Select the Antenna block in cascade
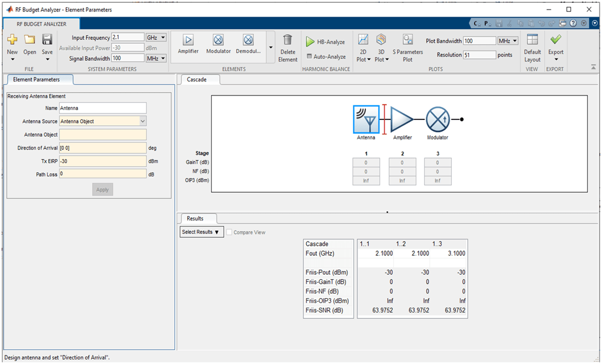Screen dimensions: 601x364 366,119
